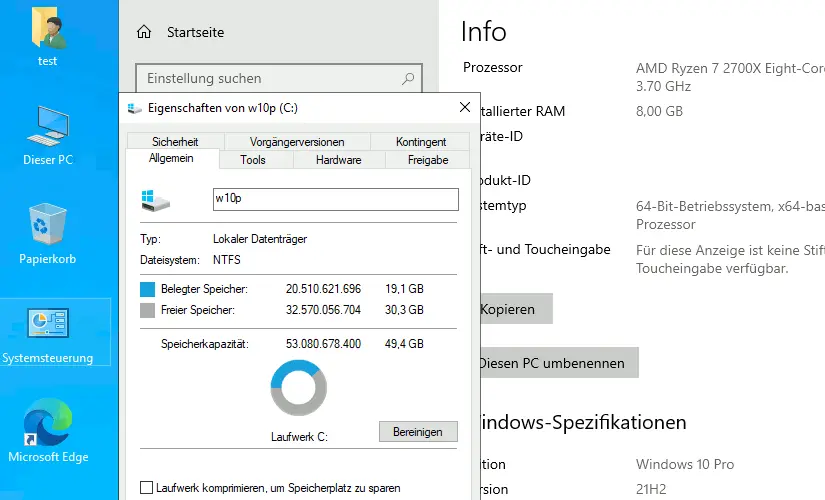The image size is (825, 500).
Task: Click the AMD Ryzen 7 2700X processor text
Action: point(730,68)
